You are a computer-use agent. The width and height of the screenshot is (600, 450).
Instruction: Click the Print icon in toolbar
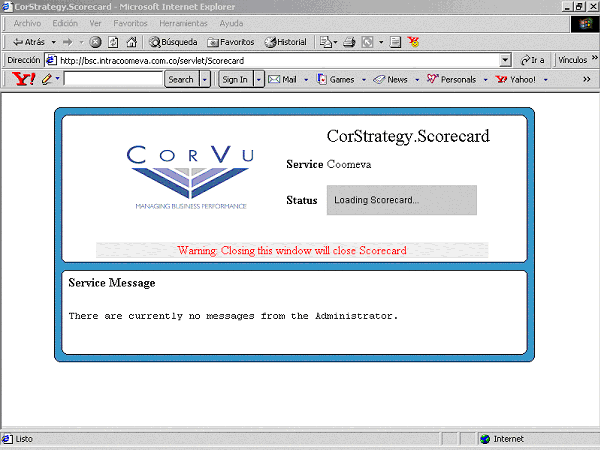(x=349, y=42)
